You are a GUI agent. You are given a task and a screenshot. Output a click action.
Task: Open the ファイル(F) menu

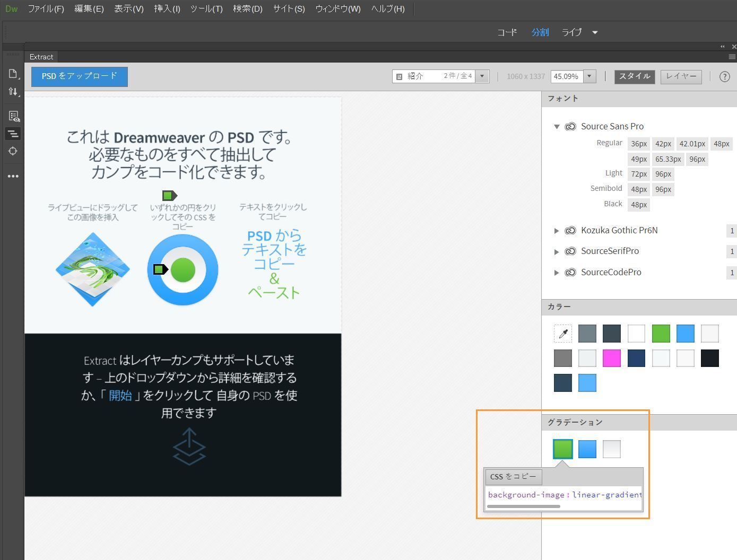46,9
